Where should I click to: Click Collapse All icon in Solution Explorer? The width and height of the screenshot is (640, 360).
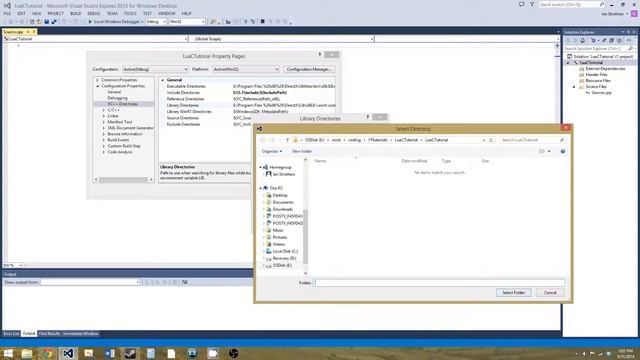pyautogui.click(x=611, y=40)
